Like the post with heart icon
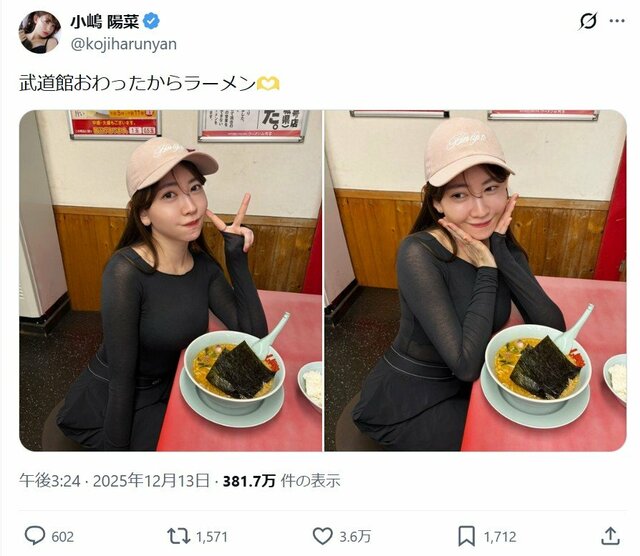The height and width of the screenshot is (556, 640). click(x=322, y=536)
